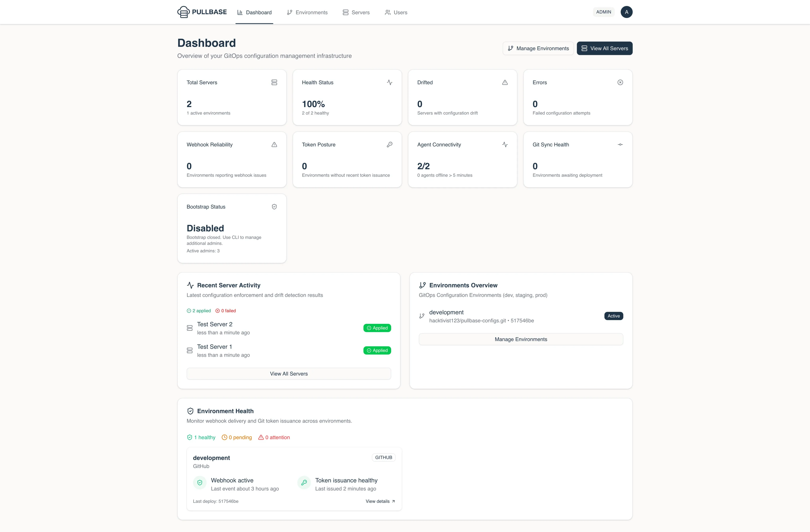
Task: Click the activity icon on Agent Connectivity card
Action: 505,145
